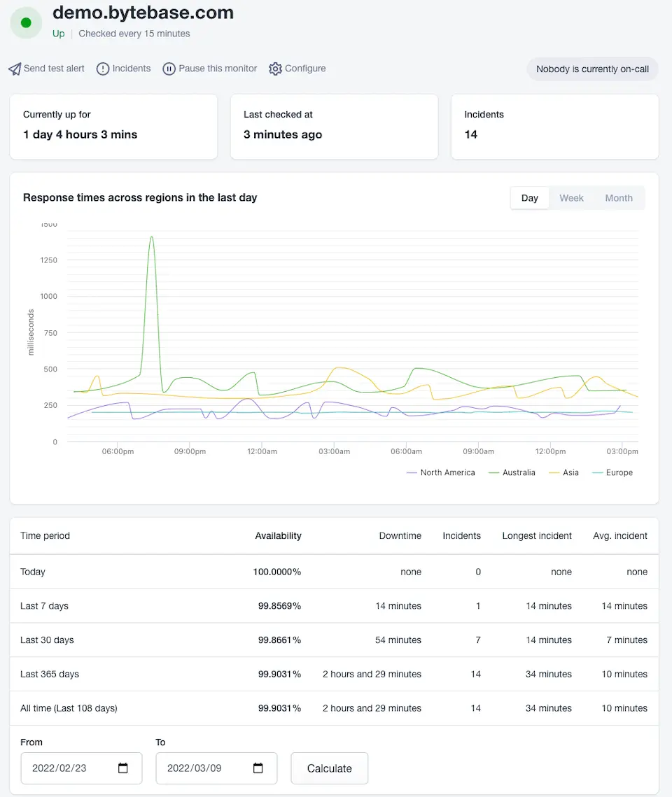The height and width of the screenshot is (797, 672).
Task: Click the Availability column header
Action: point(278,536)
